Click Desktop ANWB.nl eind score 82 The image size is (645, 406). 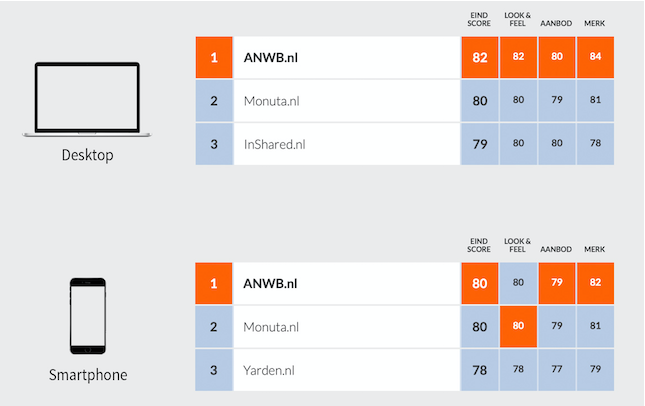pos(480,57)
